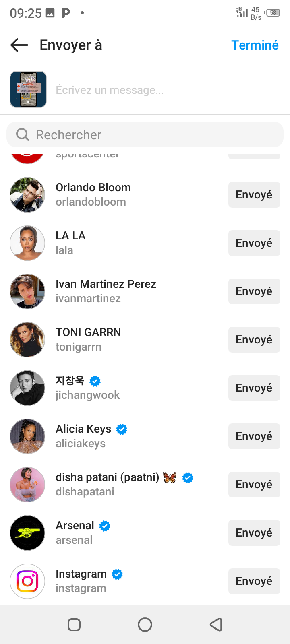
Task: Undo send for Ivan Martinez Perez
Action: click(254, 291)
